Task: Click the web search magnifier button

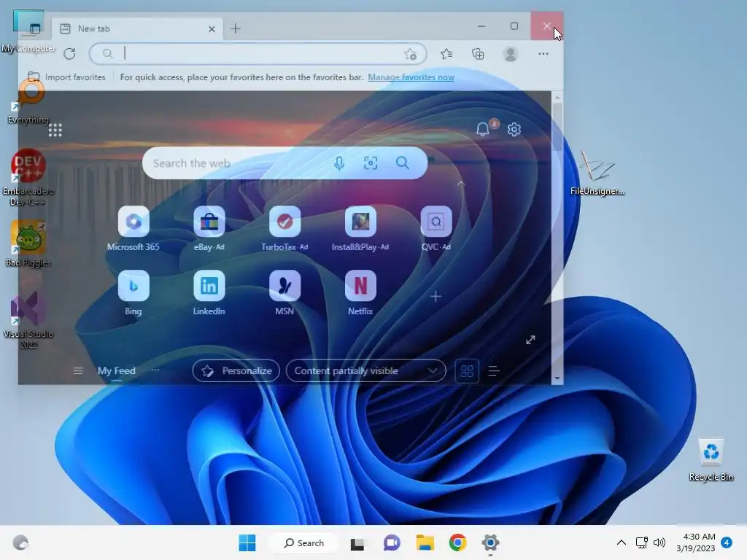Action: pos(403,163)
